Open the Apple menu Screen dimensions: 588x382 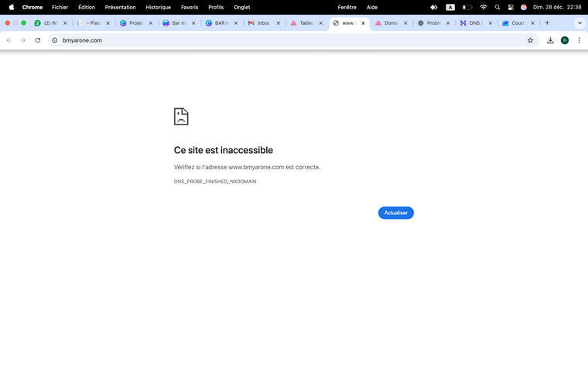tap(12, 7)
